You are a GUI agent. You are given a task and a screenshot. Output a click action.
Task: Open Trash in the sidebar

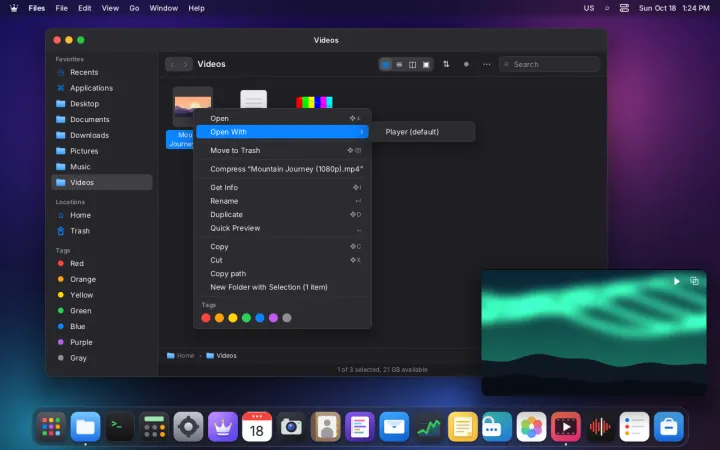101,231
